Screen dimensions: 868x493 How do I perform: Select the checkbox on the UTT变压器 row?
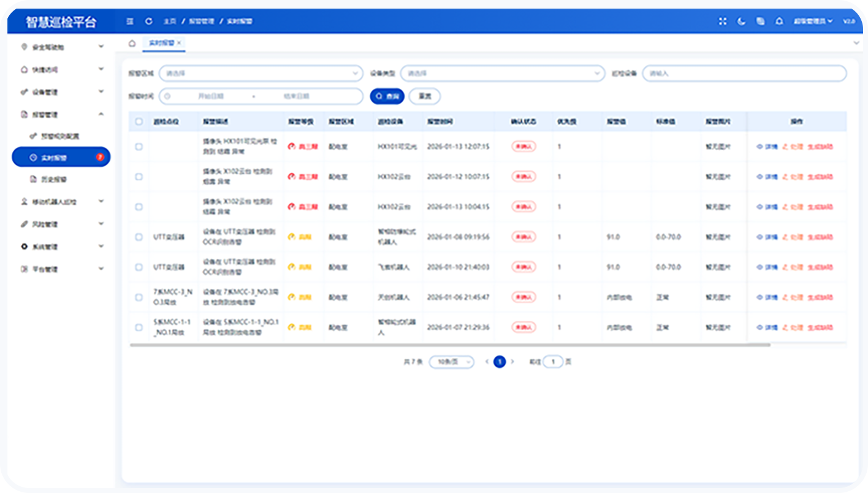[139, 236]
